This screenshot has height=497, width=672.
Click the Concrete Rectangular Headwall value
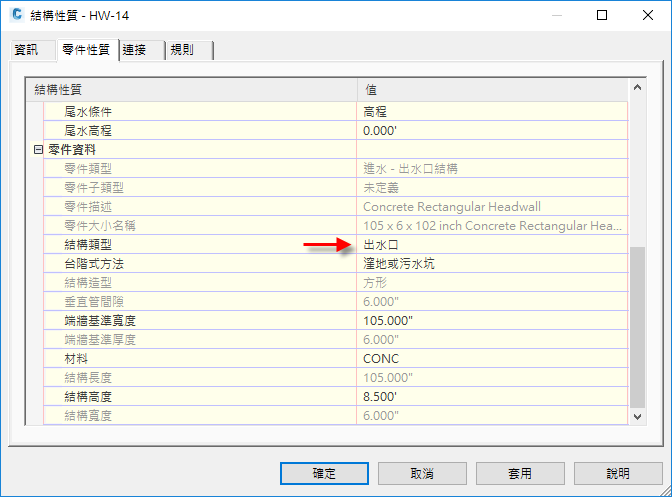click(452, 207)
